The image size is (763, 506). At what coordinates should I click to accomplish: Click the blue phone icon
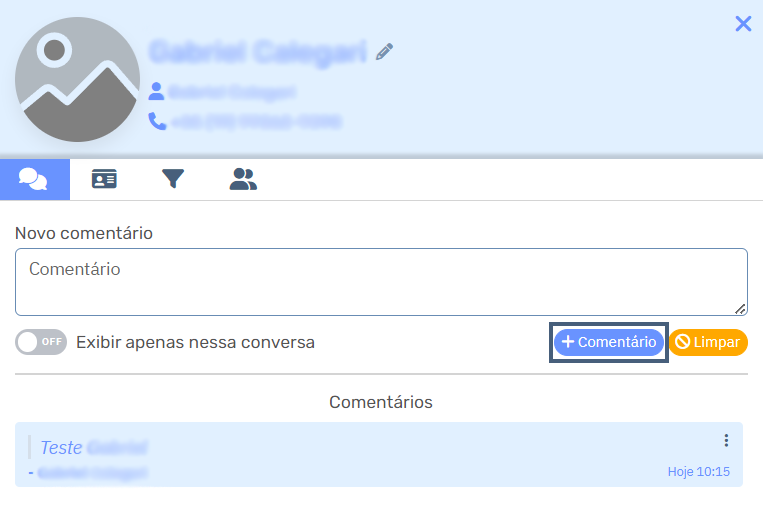[x=157, y=121]
